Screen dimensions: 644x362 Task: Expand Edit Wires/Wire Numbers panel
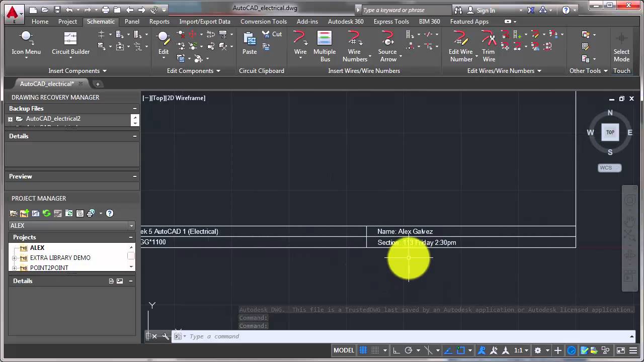pos(504,71)
